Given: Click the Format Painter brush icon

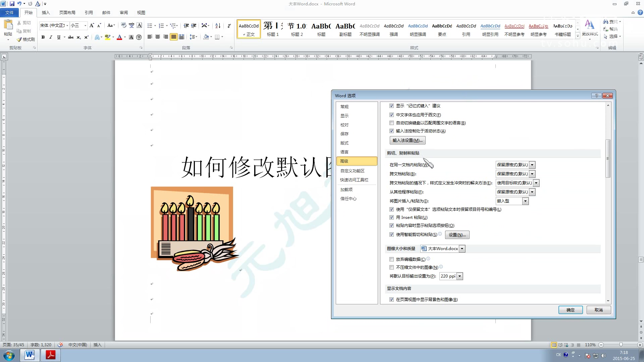Looking at the screenshot, I should (19, 40).
